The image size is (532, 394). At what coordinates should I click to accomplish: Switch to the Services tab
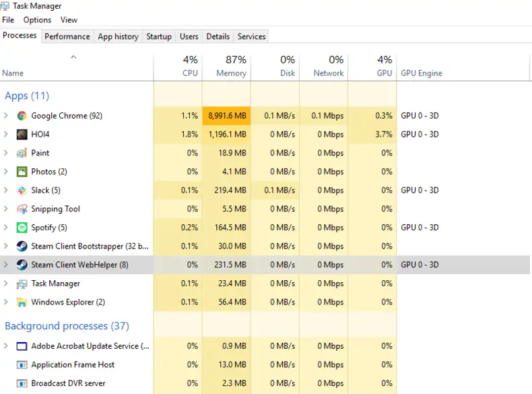(251, 36)
